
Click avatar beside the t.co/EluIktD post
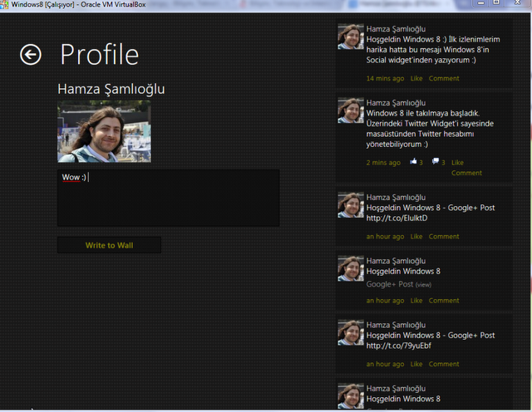point(351,205)
